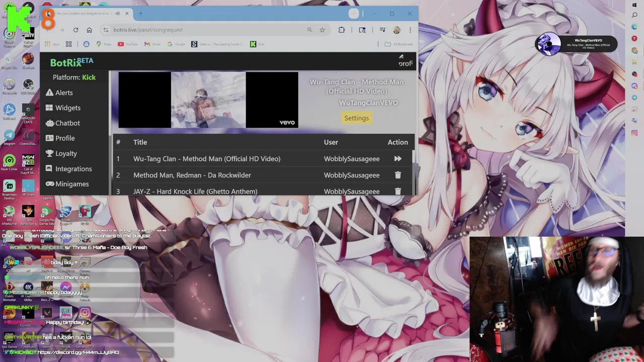The image size is (644, 362).
Task: Click the Discord link in chat overlay
Action: pos(78,352)
